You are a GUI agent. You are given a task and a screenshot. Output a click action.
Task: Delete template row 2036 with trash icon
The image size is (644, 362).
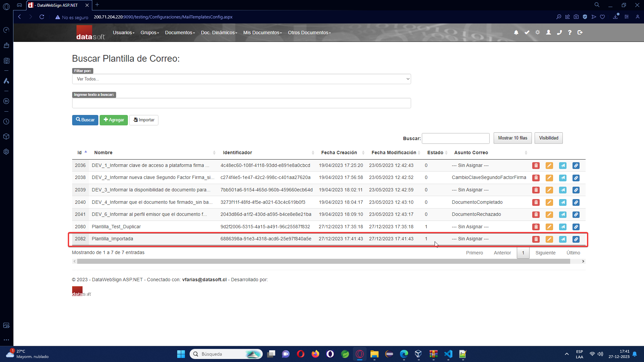(x=536, y=166)
